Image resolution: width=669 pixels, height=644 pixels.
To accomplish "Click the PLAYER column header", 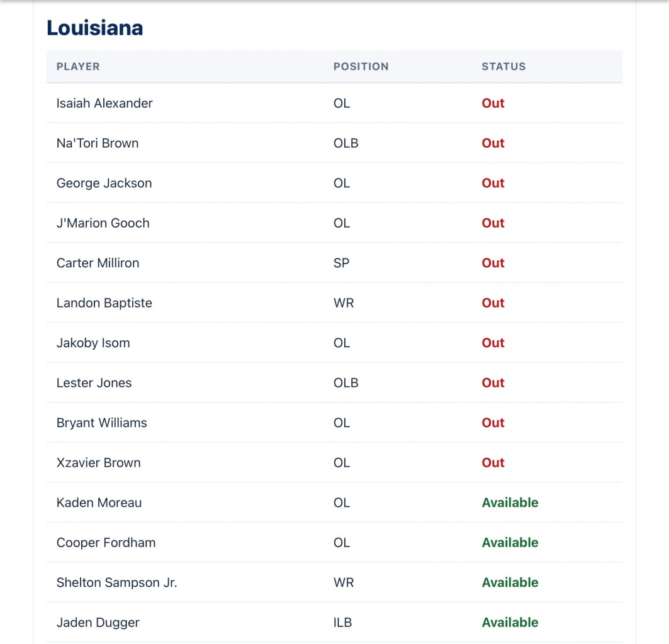I will coord(78,67).
